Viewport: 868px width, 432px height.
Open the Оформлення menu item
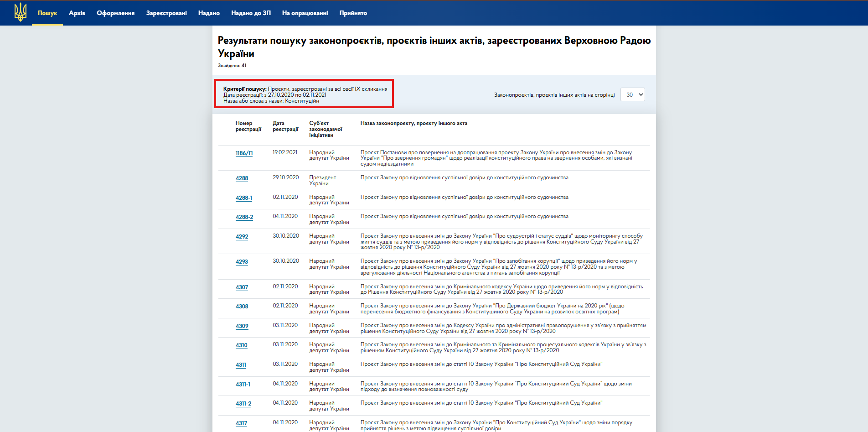tap(115, 13)
